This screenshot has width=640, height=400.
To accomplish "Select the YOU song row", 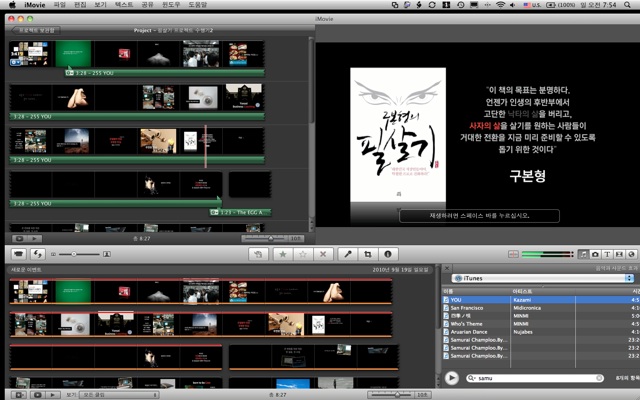I will point(541,300).
